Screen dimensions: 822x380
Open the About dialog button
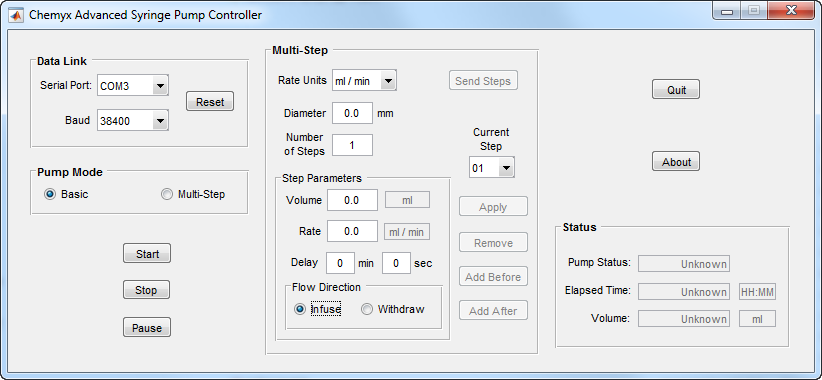(x=676, y=161)
